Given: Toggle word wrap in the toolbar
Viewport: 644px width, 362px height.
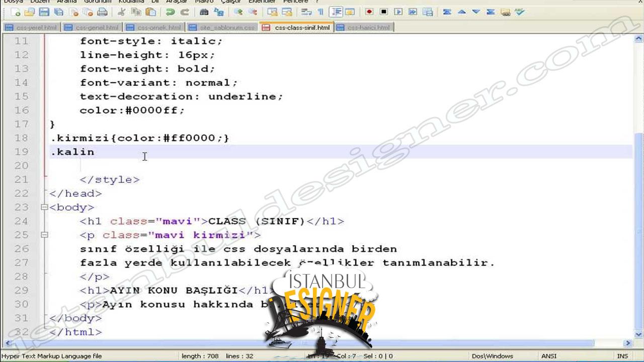Looking at the screenshot, I should coord(306,12).
